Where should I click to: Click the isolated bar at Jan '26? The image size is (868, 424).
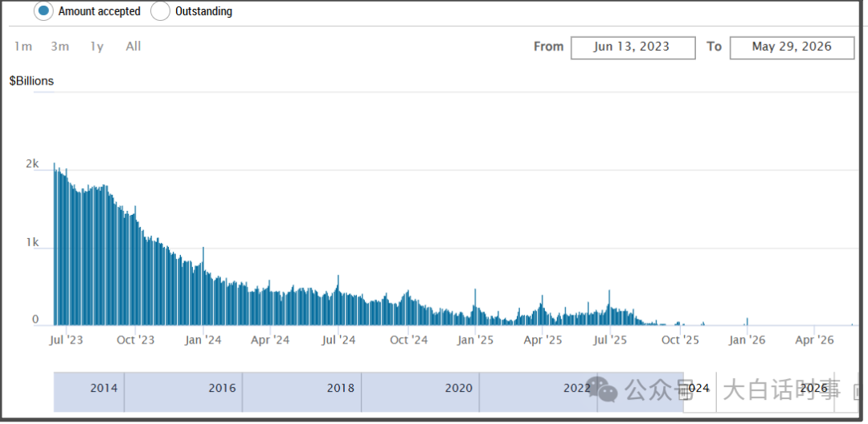(x=747, y=322)
